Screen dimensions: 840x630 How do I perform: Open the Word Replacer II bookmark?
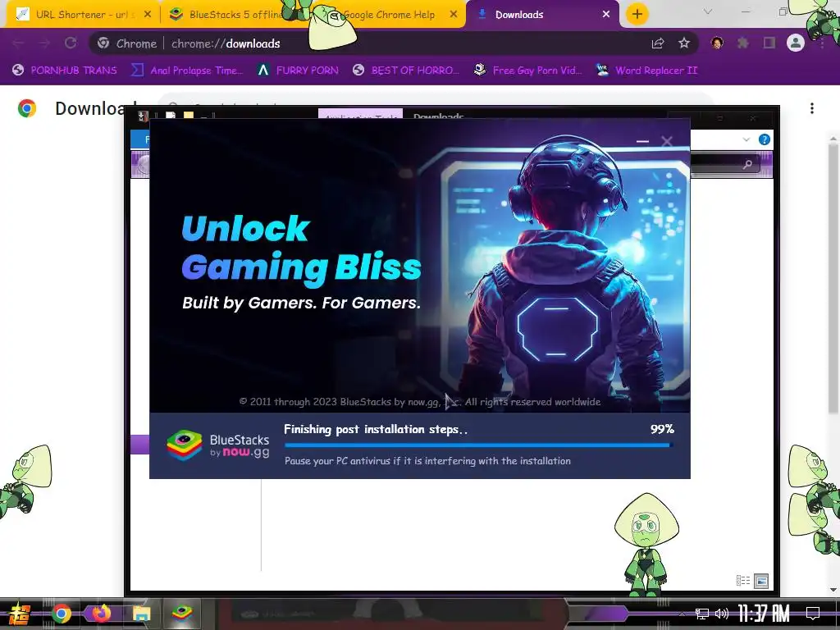pyautogui.click(x=646, y=71)
